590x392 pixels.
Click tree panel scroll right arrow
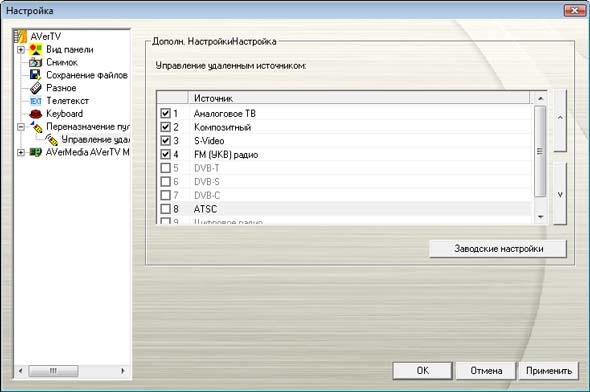click(x=123, y=371)
